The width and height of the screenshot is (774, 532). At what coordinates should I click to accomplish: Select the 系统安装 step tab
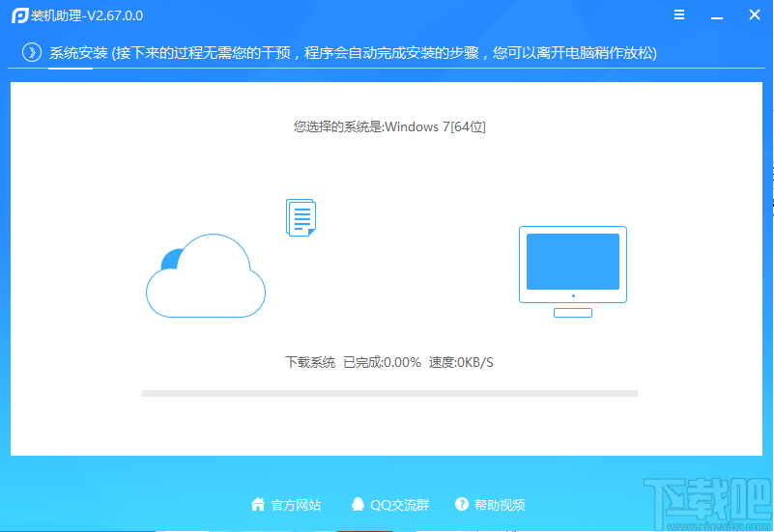click(x=78, y=53)
